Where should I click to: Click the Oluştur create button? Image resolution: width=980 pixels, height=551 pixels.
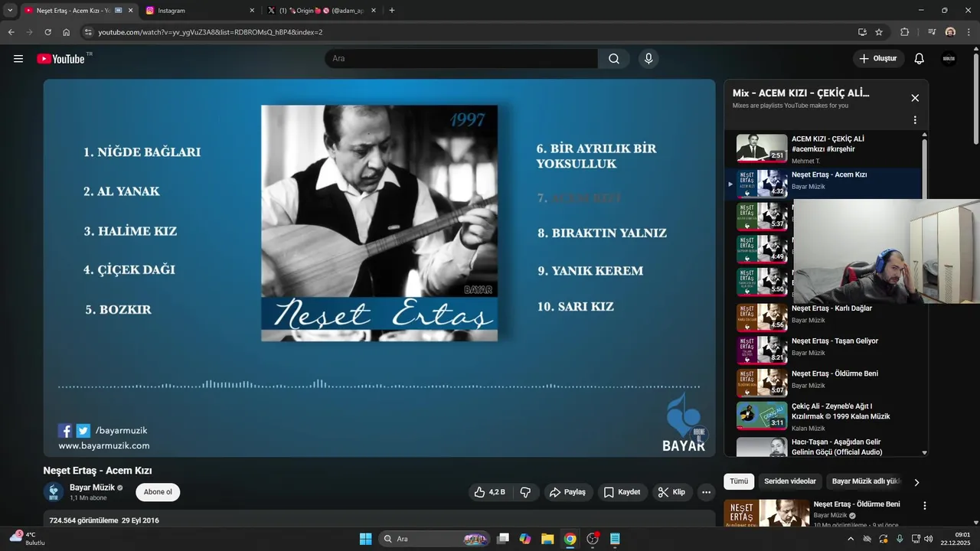point(878,59)
